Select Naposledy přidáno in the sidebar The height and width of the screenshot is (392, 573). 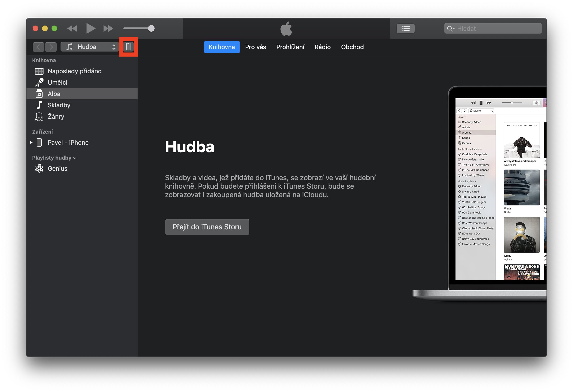(x=82, y=71)
